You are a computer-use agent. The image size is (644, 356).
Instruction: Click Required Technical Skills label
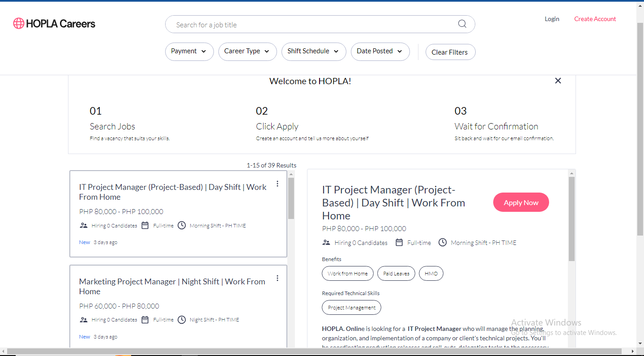350,293
